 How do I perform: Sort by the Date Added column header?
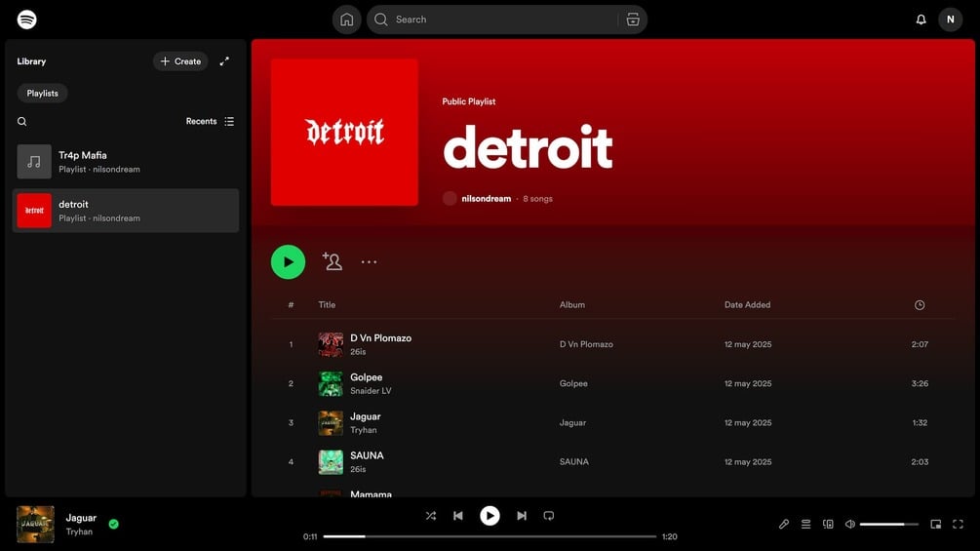(748, 305)
